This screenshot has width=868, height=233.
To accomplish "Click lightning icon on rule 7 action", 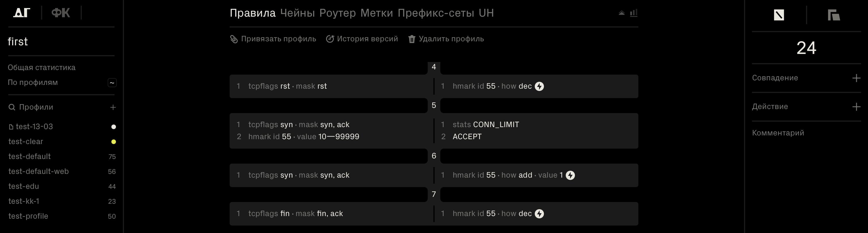I will 539,214.
